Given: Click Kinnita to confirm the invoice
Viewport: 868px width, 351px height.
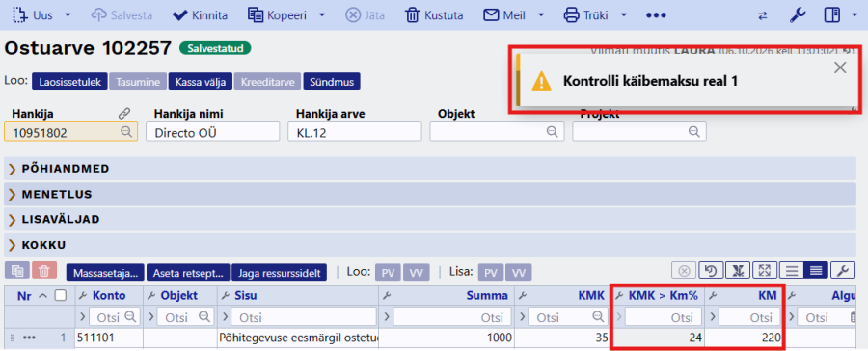Looking at the screenshot, I should click(x=200, y=15).
